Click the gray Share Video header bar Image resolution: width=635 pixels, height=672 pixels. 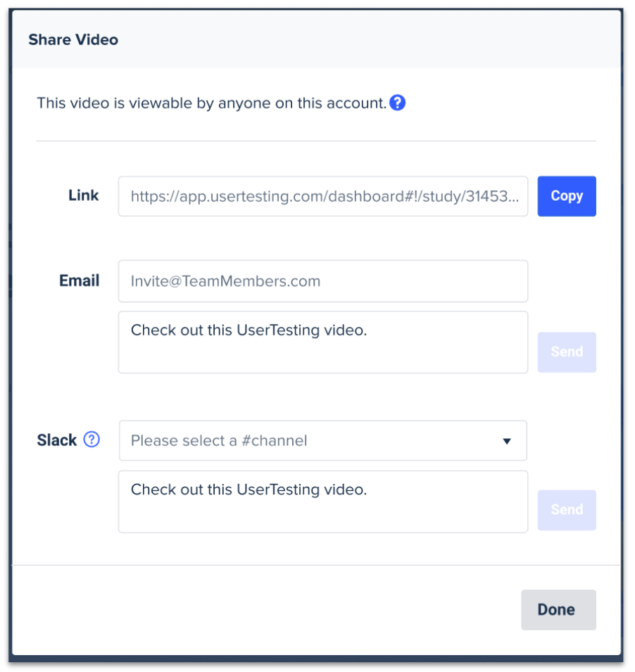(317, 39)
